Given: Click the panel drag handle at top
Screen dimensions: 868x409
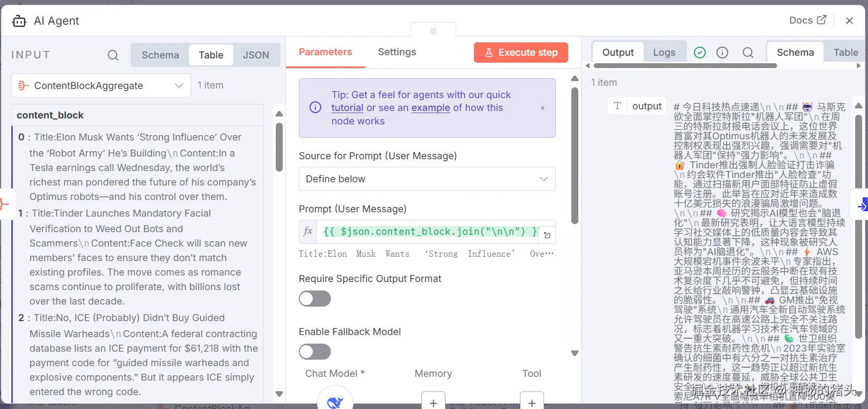Looking at the screenshot, I should coord(433,31).
